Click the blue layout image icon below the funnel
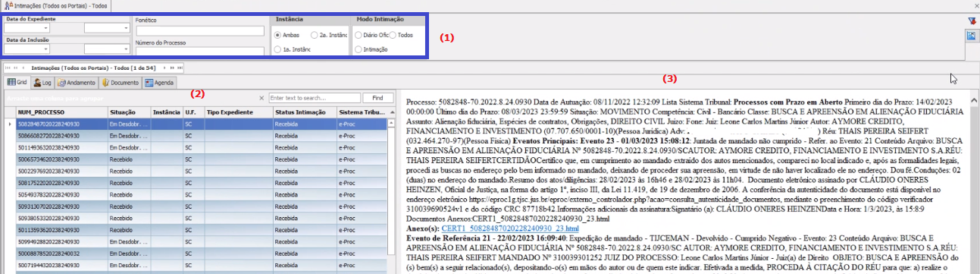Viewport: 980px width, 274px height. (x=972, y=36)
